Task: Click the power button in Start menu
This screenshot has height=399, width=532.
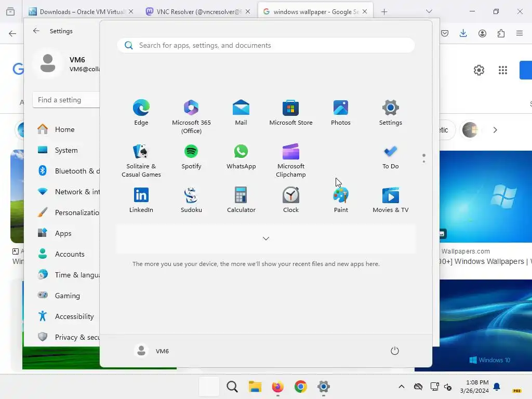Action: [x=395, y=351]
